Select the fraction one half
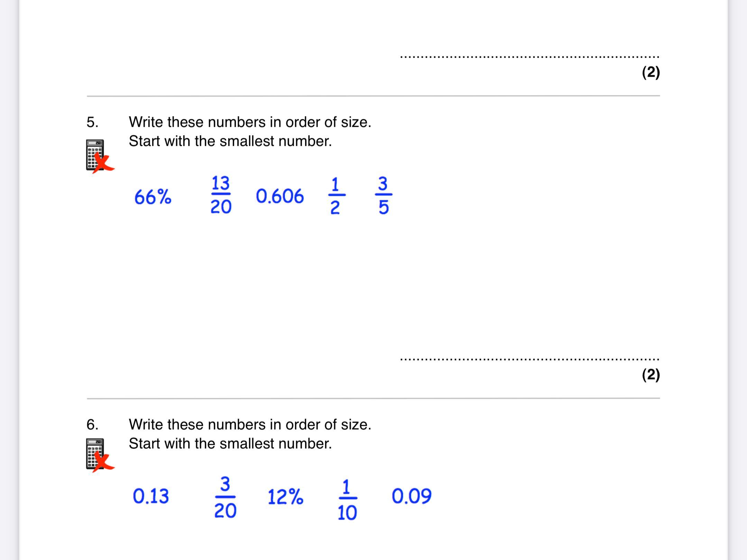This screenshot has width=747, height=560. 335,196
